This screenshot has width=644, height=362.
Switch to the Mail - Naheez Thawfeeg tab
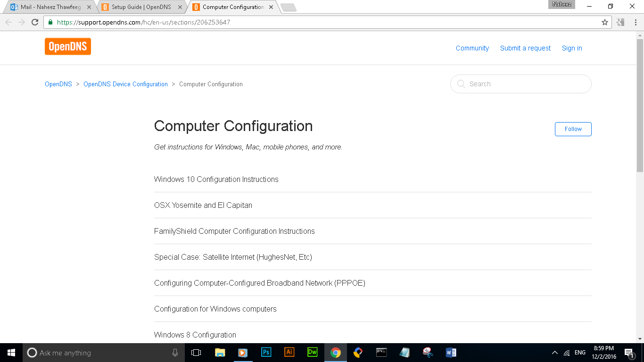tap(51, 7)
